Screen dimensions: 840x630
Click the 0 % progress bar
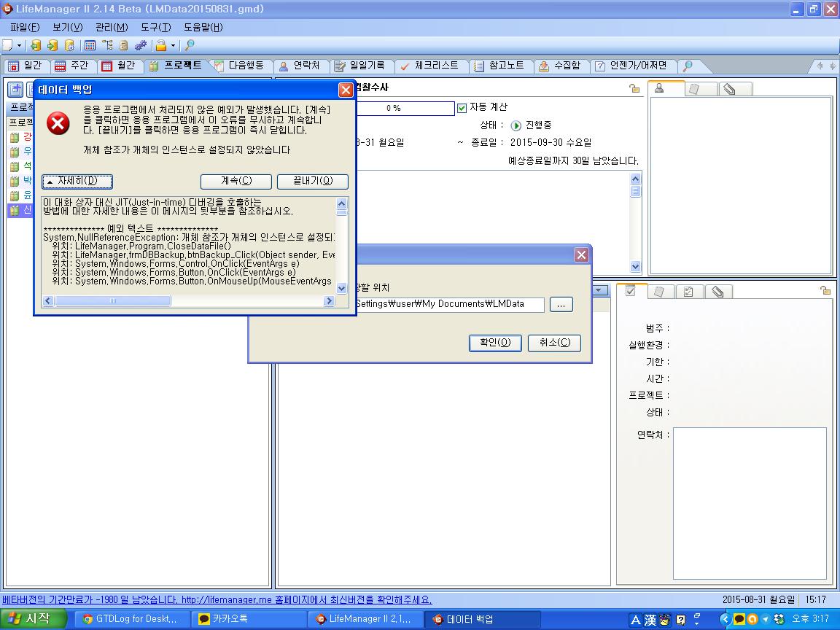(x=405, y=108)
